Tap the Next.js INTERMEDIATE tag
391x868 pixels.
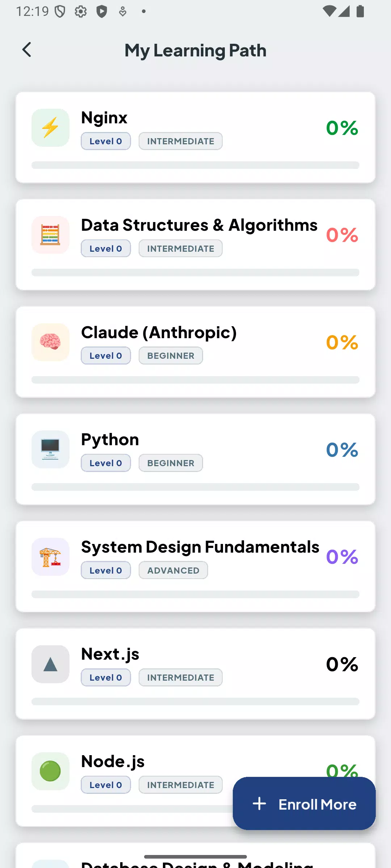[x=180, y=678]
